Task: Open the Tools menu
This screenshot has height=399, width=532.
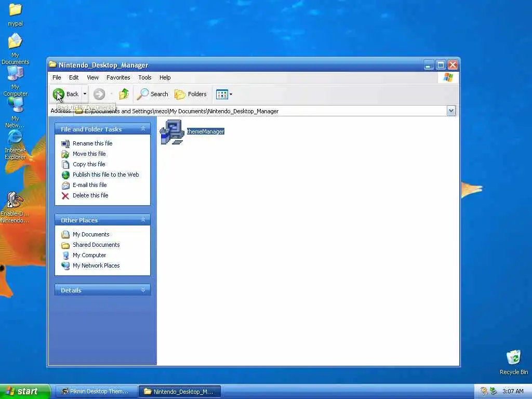Action: [144, 77]
